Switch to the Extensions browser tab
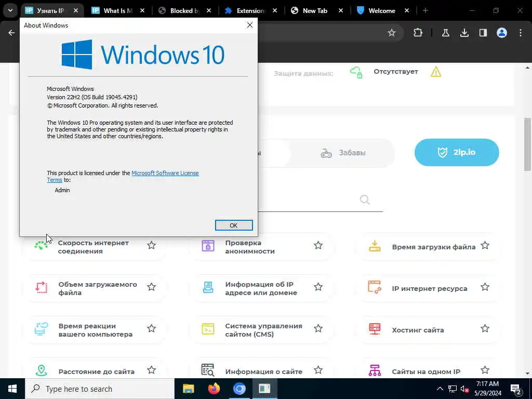Viewport: 532px width, 399px height. [x=251, y=10]
